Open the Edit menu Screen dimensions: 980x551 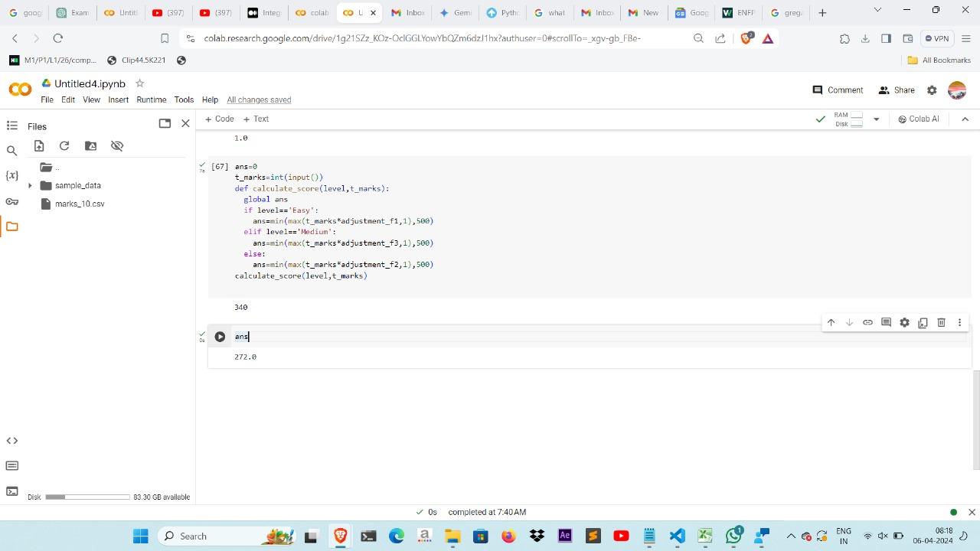(68, 99)
